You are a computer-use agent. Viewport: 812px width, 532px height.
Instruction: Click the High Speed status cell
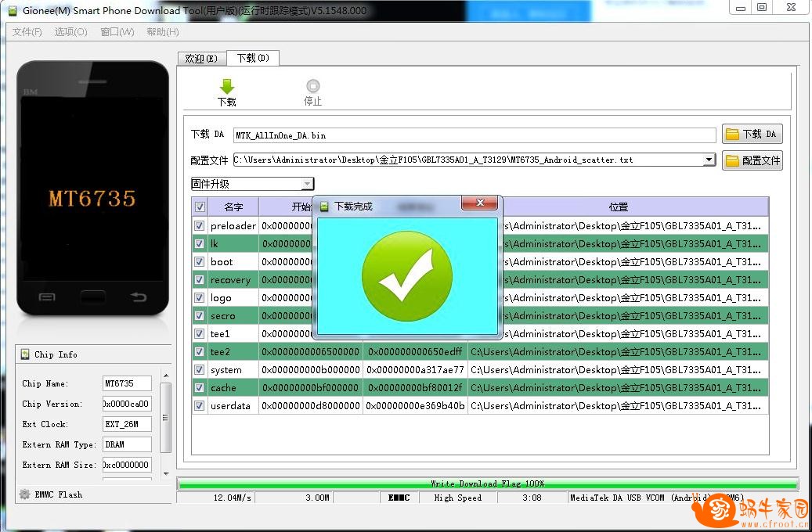tap(458, 498)
